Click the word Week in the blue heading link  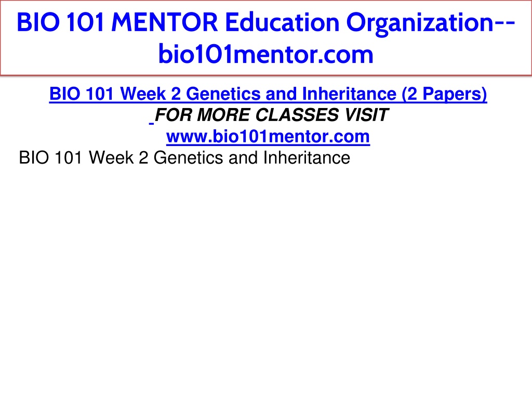pyautogui.click(x=143, y=94)
